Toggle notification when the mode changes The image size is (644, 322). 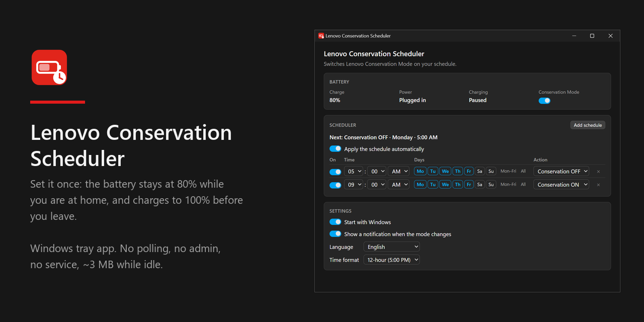click(x=335, y=234)
